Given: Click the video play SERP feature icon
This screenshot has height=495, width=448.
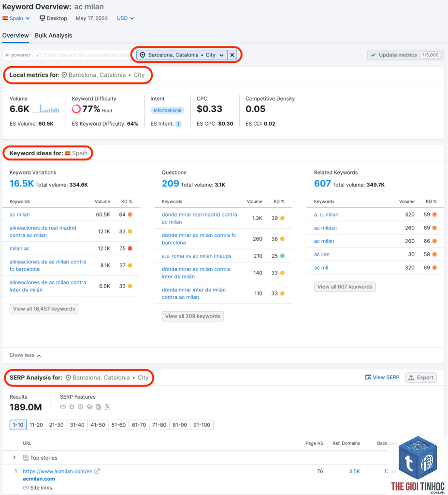Looking at the screenshot, I should 81,407.
